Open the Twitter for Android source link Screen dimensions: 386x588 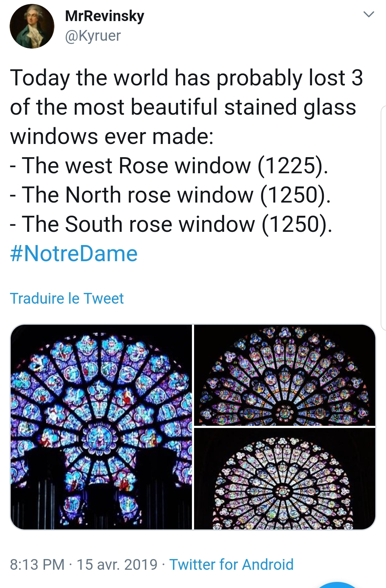pos(231,564)
